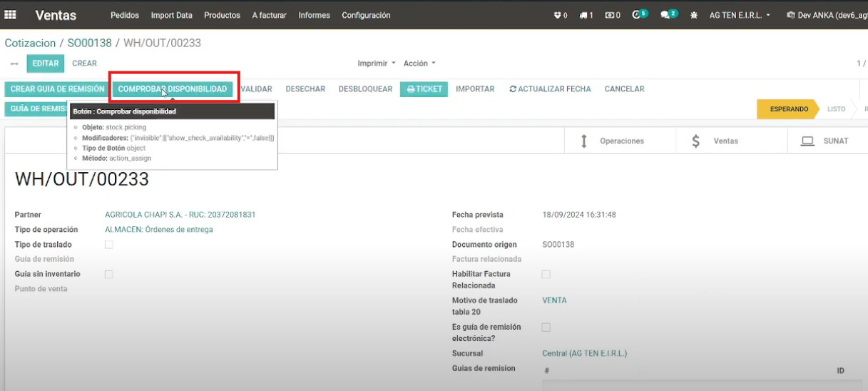Click CREAR GUIA DE REMISIÓN button
Screen dimensions: 868x391
(x=57, y=89)
